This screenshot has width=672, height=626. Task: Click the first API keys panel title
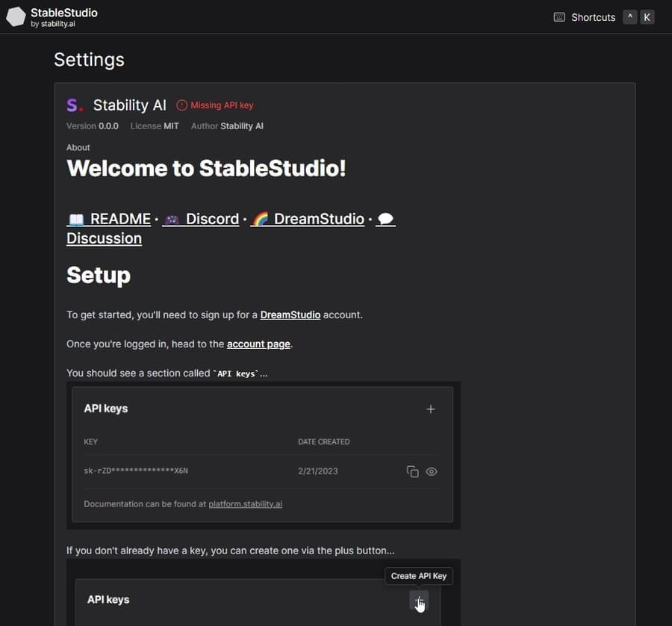point(106,409)
